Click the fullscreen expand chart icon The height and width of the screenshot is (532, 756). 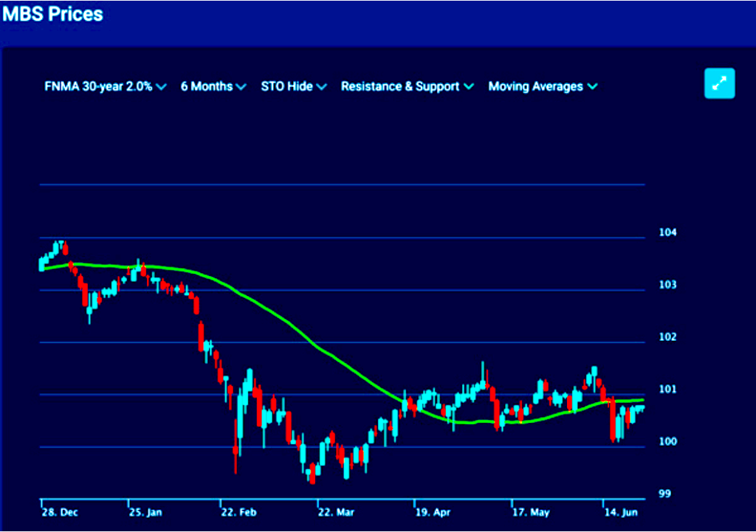coord(719,83)
